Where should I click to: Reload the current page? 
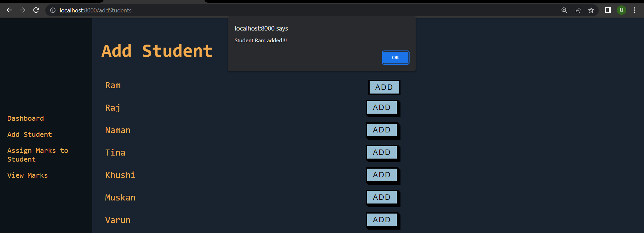36,10
